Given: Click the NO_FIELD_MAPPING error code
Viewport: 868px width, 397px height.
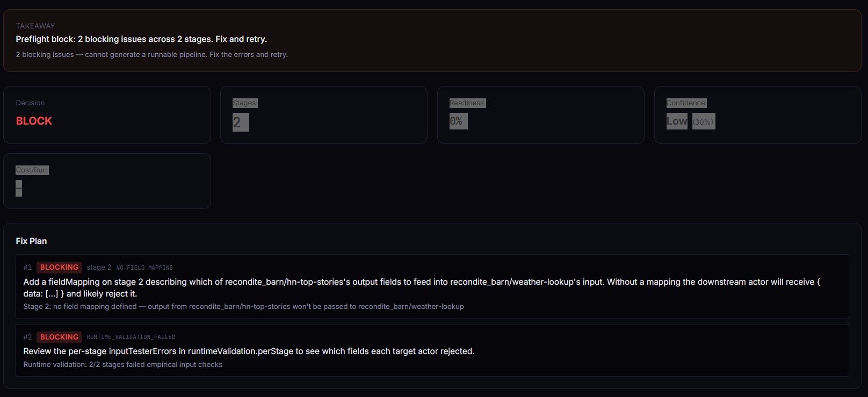Looking at the screenshot, I should (144, 268).
